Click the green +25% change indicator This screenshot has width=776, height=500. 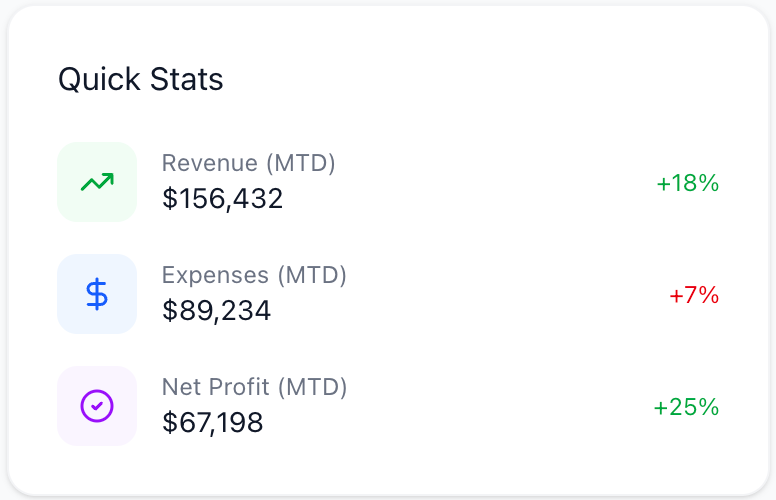tap(686, 407)
